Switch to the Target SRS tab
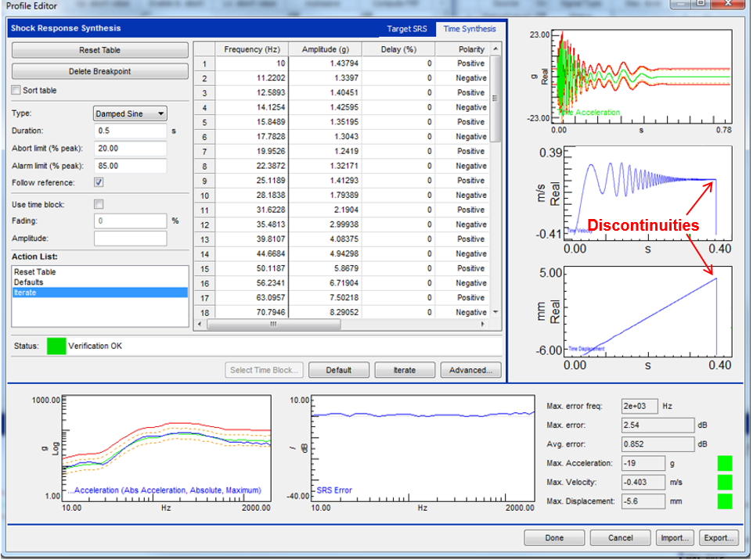 coord(407,29)
